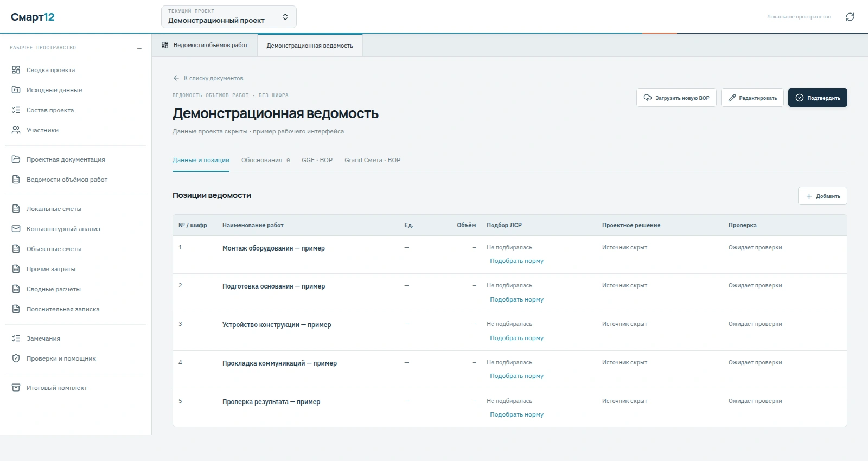Click the Локальное пространство label
The height and width of the screenshot is (461, 868).
click(x=799, y=17)
